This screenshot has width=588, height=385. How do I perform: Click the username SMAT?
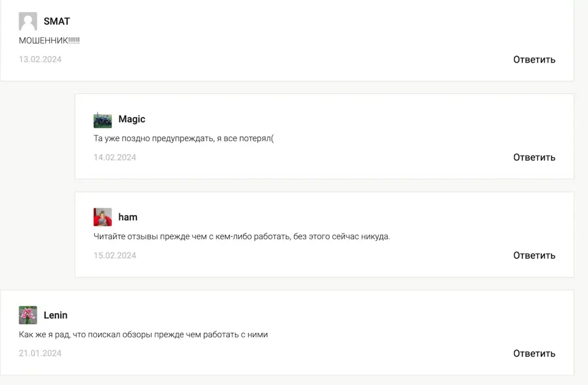tap(57, 21)
